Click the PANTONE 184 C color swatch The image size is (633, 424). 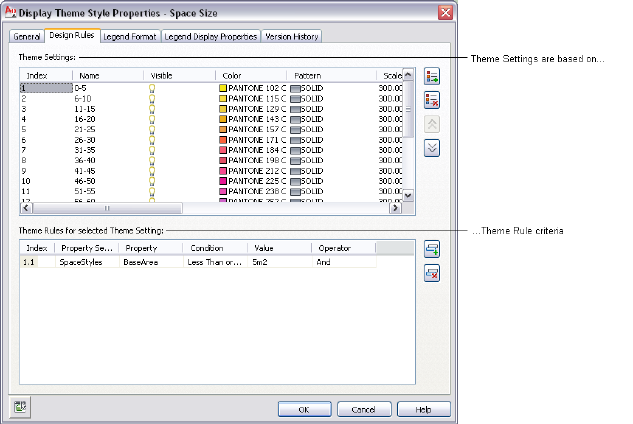point(223,150)
